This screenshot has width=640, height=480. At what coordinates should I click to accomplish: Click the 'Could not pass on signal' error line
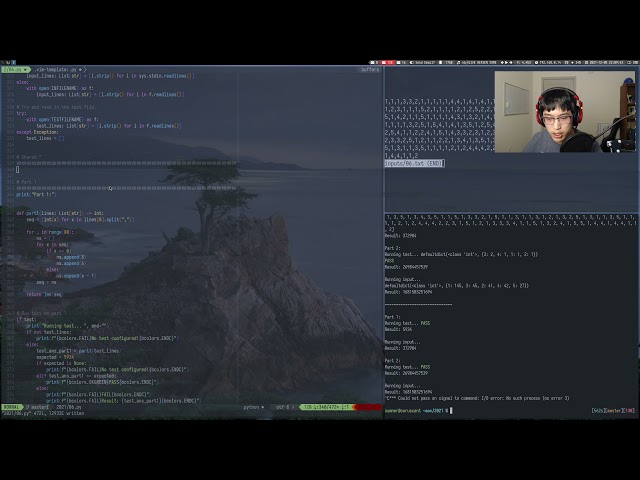click(477, 398)
